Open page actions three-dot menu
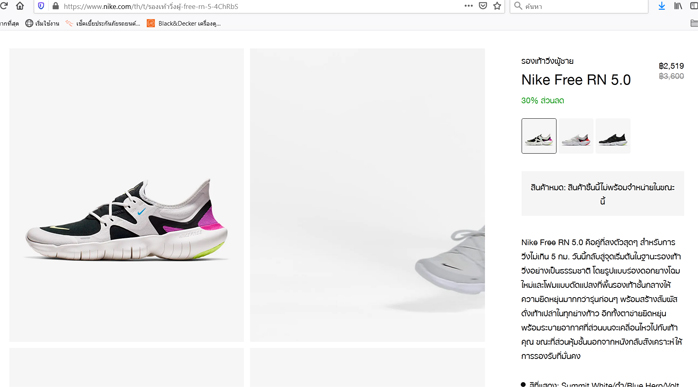698x387 pixels. click(x=469, y=6)
